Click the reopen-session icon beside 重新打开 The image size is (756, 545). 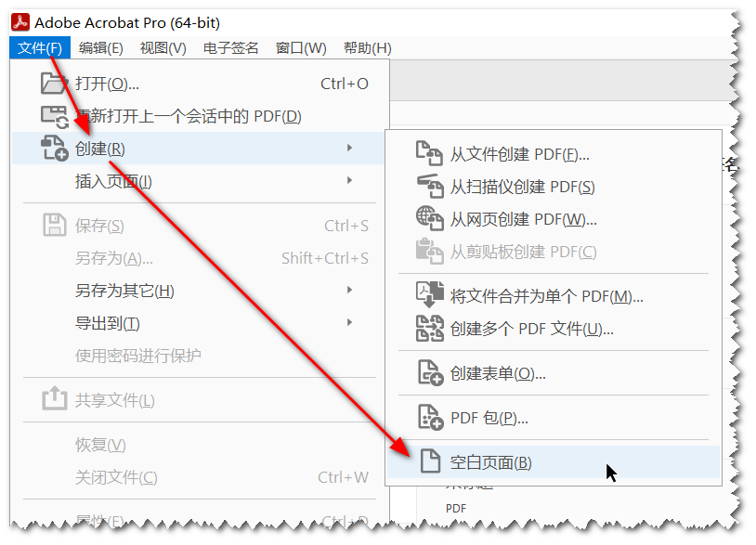(x=55, y=117)
